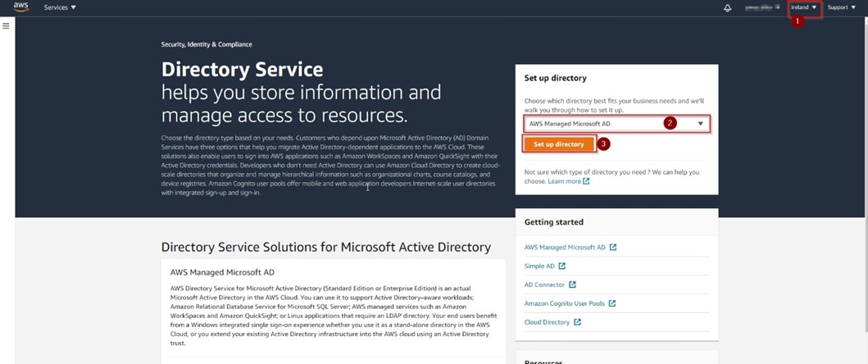Click the AWS logo home icon

click(x=20, y=7)
